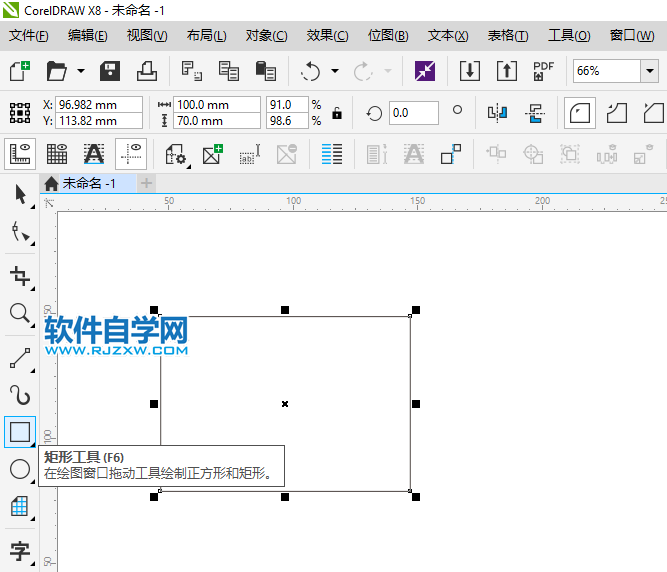Viewport: 667px width, 572px height.
Task: Edit the Y position field 113.82 mm
Action: coord(99,121)
